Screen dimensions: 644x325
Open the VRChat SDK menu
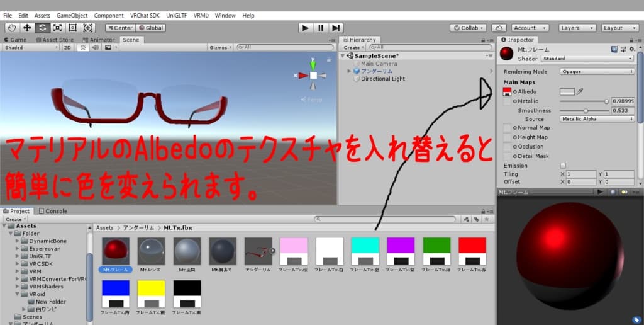[x=145, y=16]
